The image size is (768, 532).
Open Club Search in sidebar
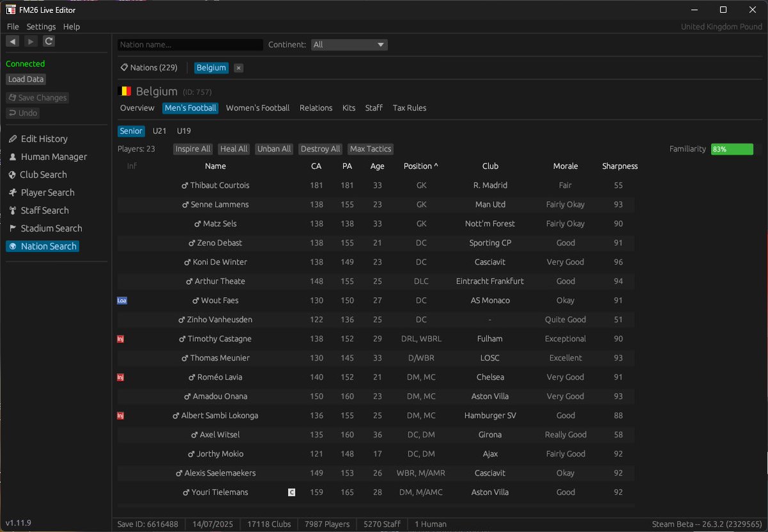[x=37, y=175]
